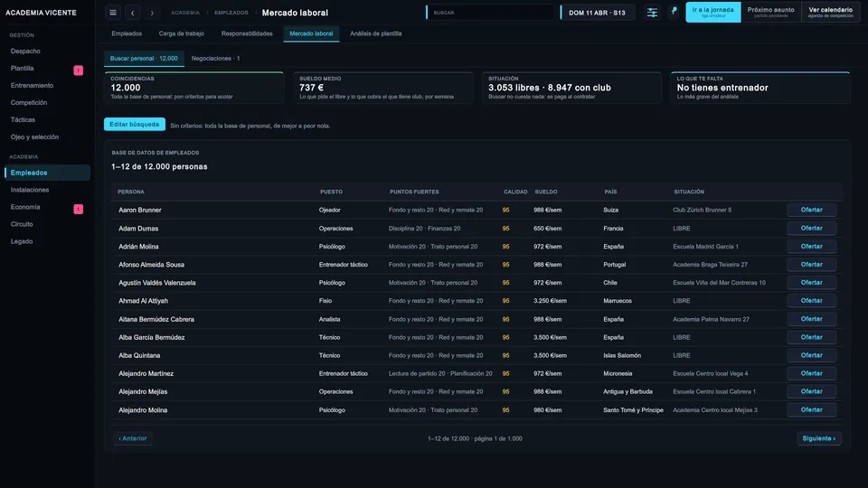Click Club Zúrich Brunner 5 text

point(702,211)
